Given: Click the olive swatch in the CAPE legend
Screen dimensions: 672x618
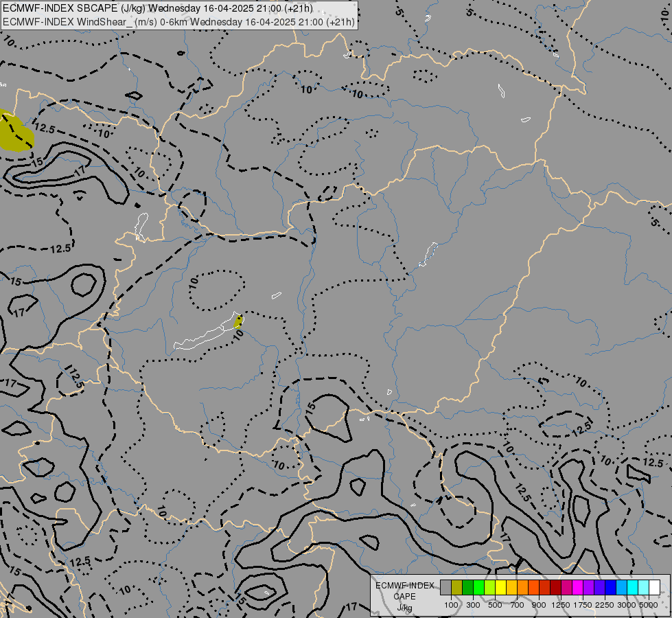Looking at the screenshot, I should pos(457,588).
